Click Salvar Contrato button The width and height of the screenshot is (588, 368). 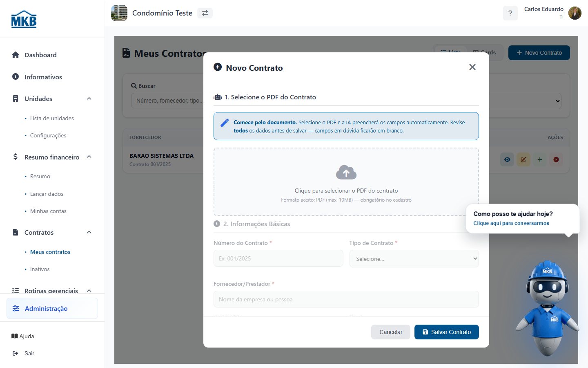pyautogui.click(x=447, y=332)
